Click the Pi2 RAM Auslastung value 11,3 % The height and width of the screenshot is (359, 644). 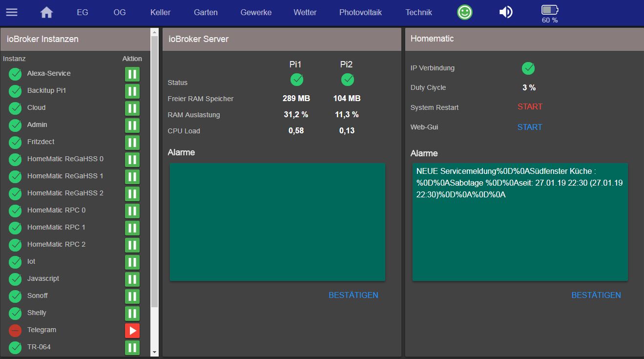pyautogui.click(x=347, y=114)
